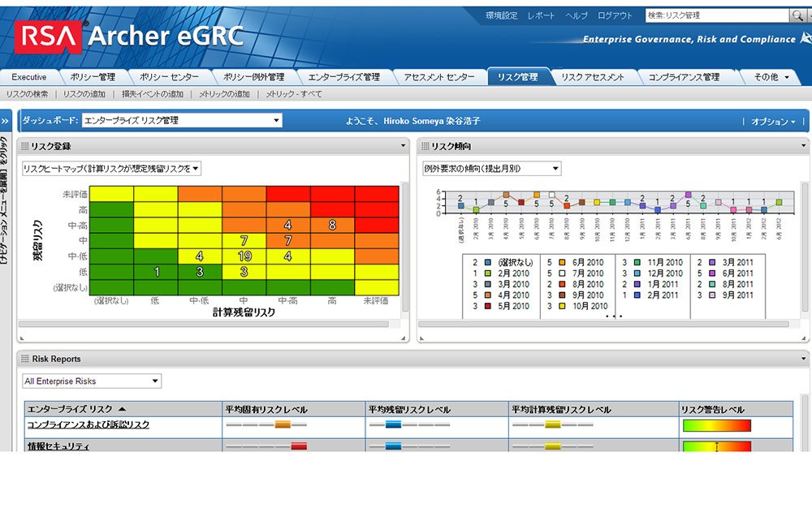Sort by エンタープライズ リスク column header
The image size is (812, 508).
pos(123,409)
